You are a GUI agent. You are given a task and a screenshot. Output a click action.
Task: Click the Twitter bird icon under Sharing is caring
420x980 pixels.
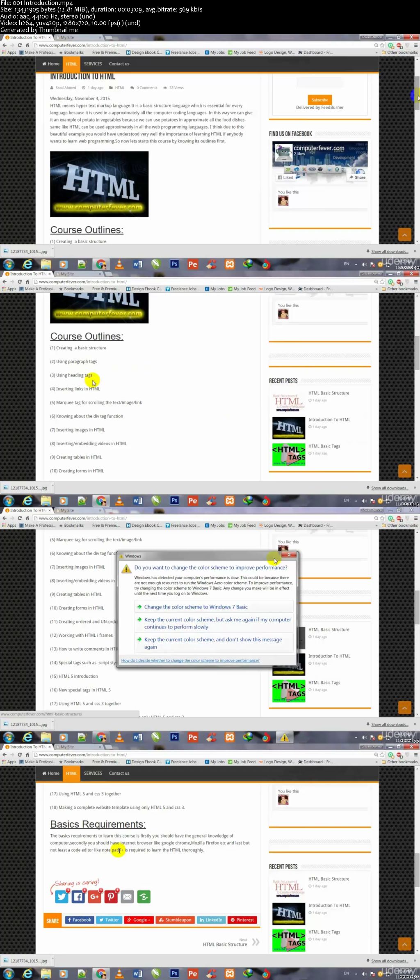pyautogui.click(x=62, y=897)
